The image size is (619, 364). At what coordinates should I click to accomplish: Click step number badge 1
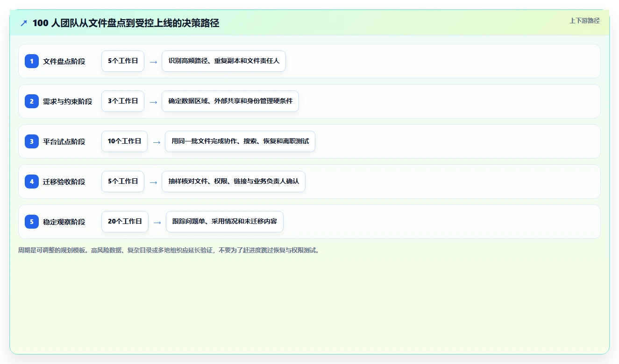(32, 61)
